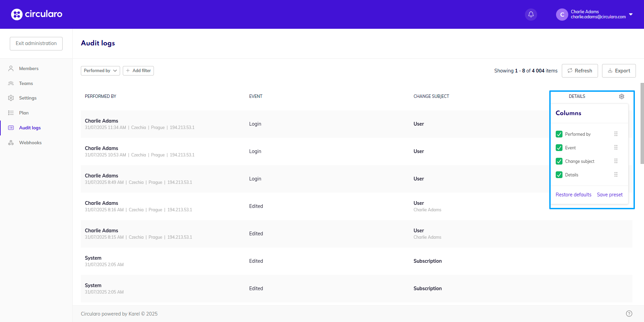This screenshot has height=322, width=644.
Task: Click the Restore defaults link
Action: pos(573,195)
